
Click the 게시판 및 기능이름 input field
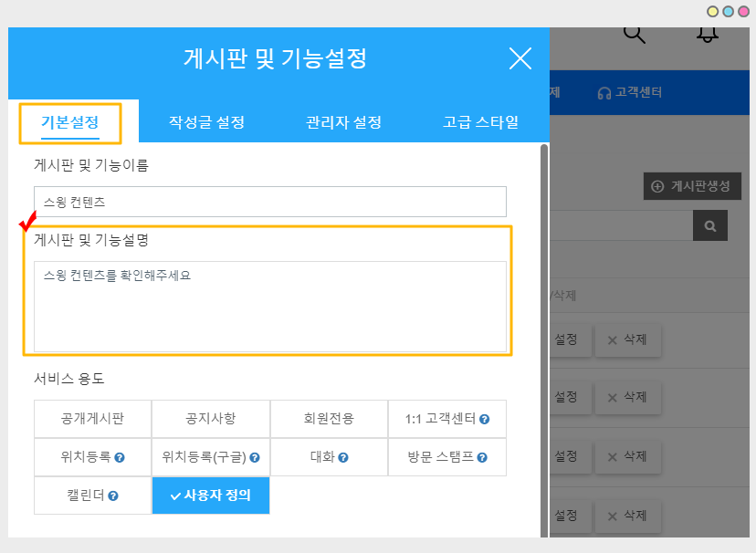point(270,202)
